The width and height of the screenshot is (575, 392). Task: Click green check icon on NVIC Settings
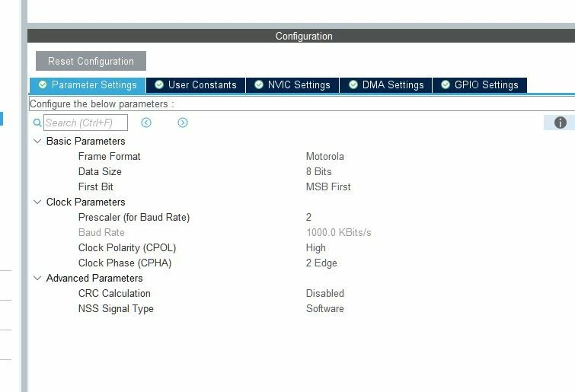pyautogui.click(x=259, y=84)
